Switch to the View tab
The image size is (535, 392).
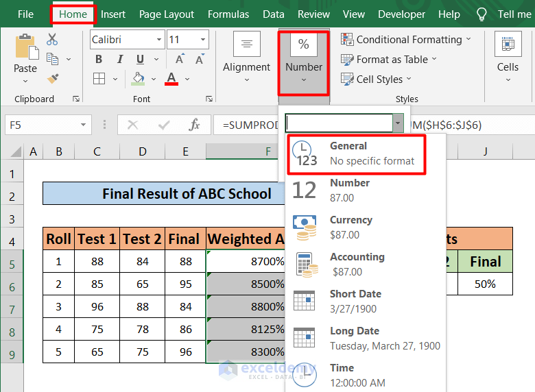point(354,14)
